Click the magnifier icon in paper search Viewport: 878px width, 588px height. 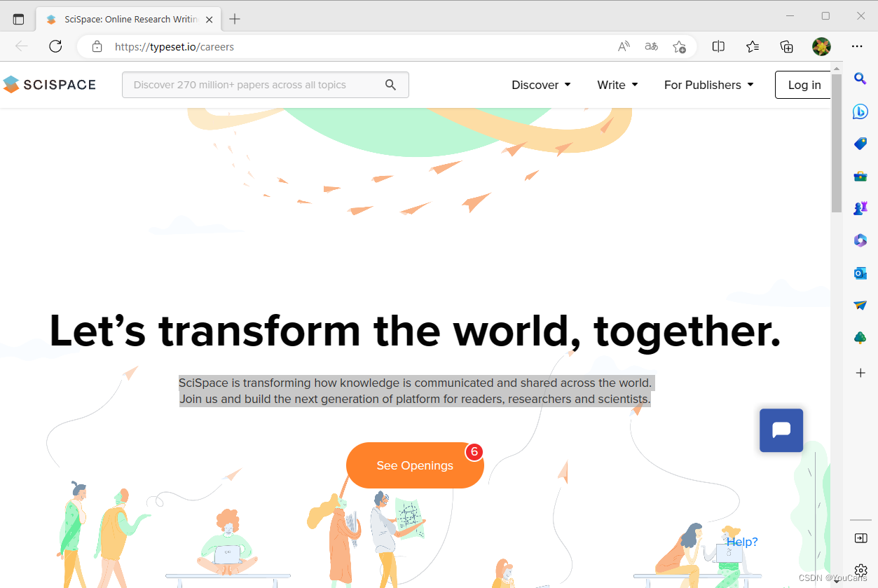(x=391, y=85)
